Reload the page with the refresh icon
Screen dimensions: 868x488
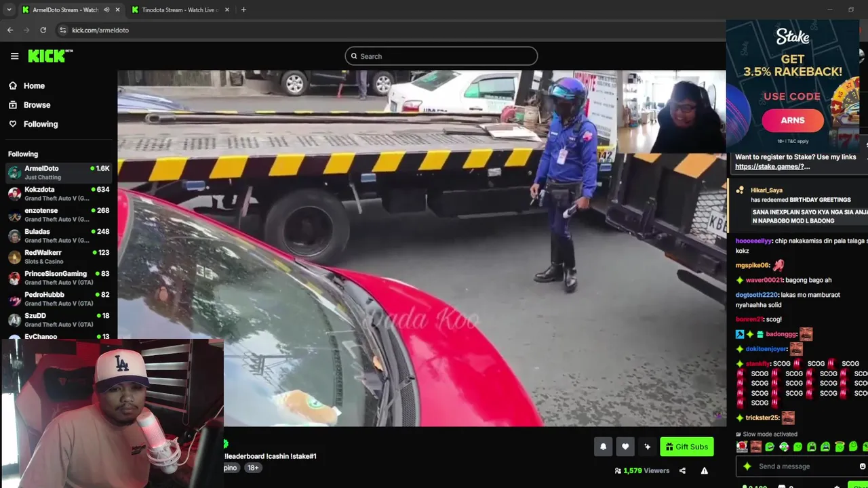pos(43,30)
